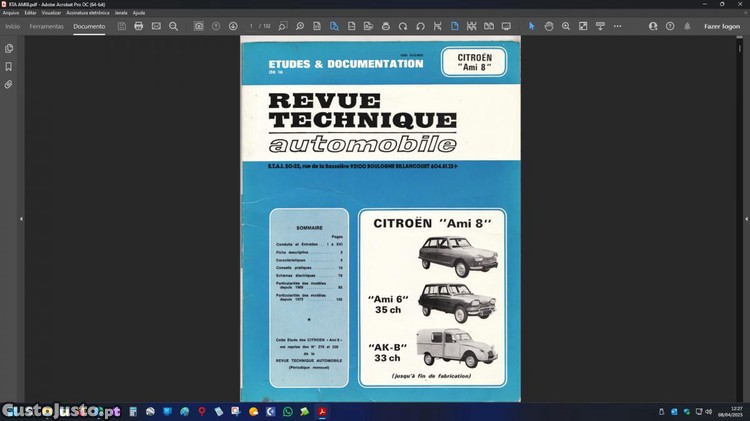
Task: Open the Attachments paperclip panel
Action: (9, 85)
